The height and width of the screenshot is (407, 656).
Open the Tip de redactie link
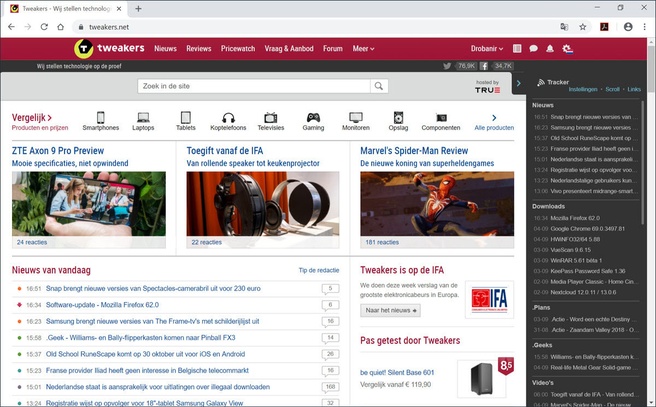[x=319, y=270]
